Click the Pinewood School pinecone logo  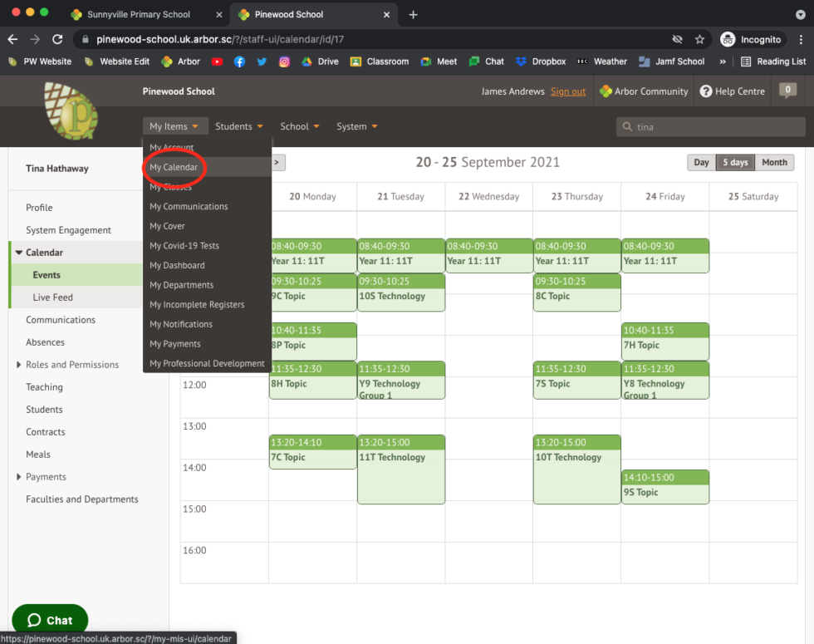(71, 110)
